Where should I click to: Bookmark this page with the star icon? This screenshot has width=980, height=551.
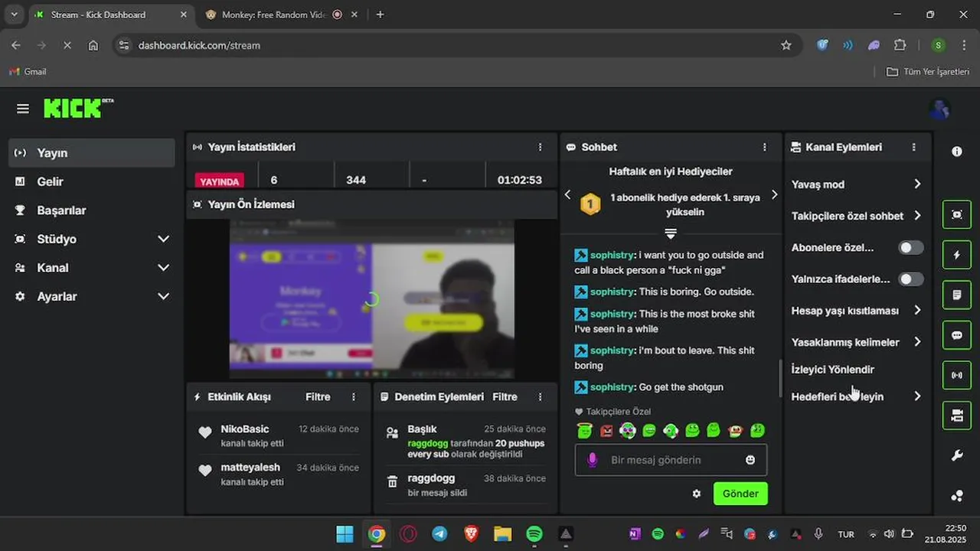(786, 45)
